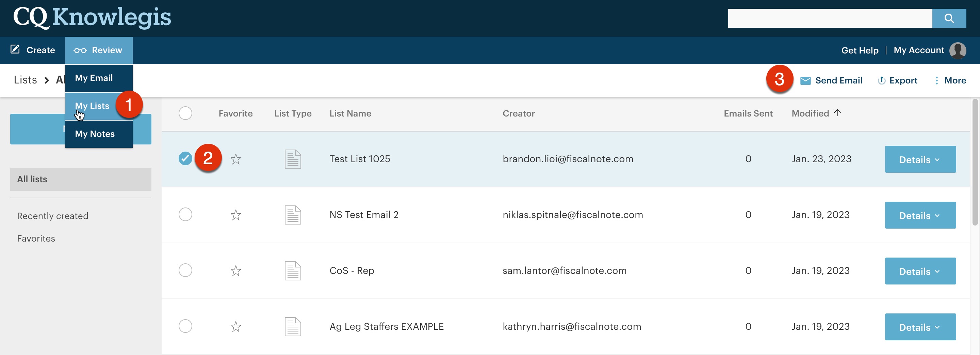The width and height of the screenshot is (980, 355).
Task: Favorite the NS Test Email 2 list
Action: pyautogui.click(x=235, y=215)
